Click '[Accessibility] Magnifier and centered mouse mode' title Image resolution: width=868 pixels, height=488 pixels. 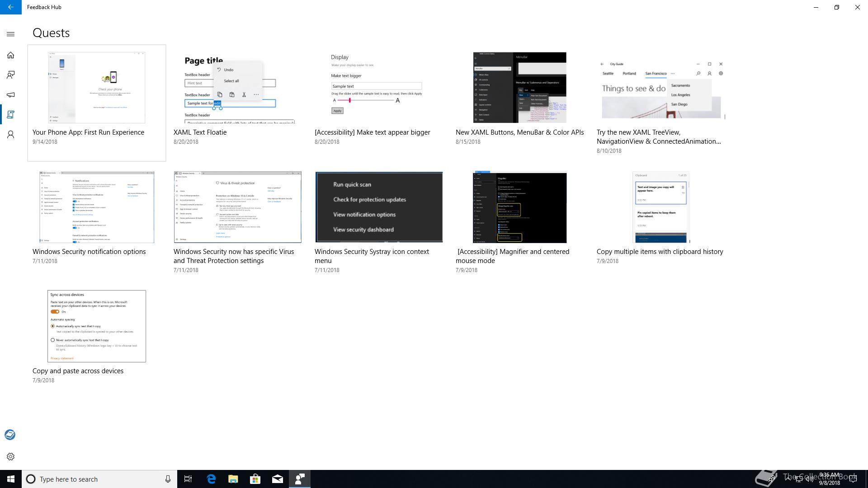[x=513, y=256]
